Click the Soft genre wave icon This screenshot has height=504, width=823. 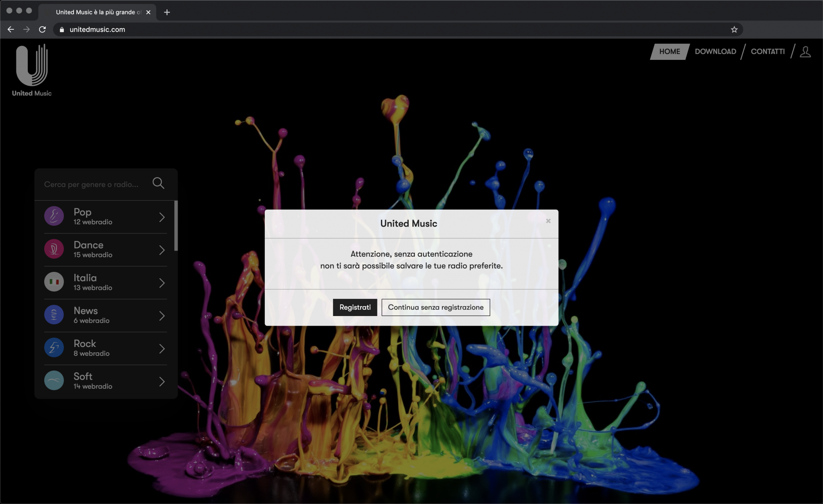(x=54, y=381)
